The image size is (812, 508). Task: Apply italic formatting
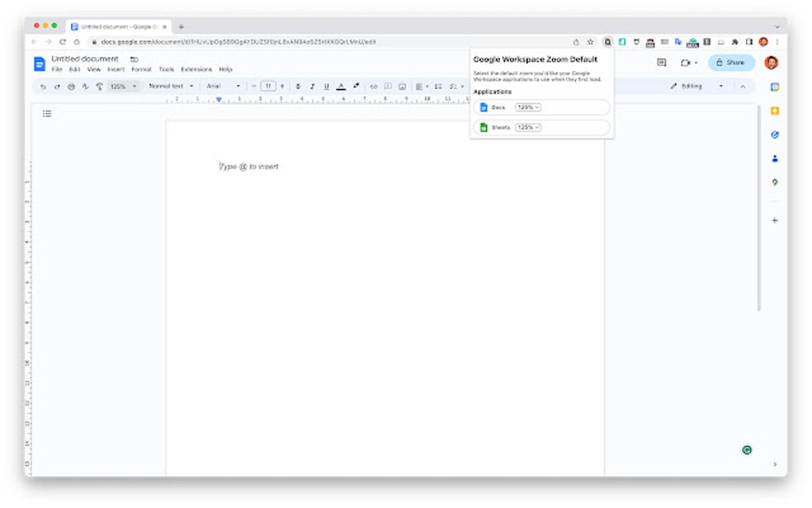point(312,86)
